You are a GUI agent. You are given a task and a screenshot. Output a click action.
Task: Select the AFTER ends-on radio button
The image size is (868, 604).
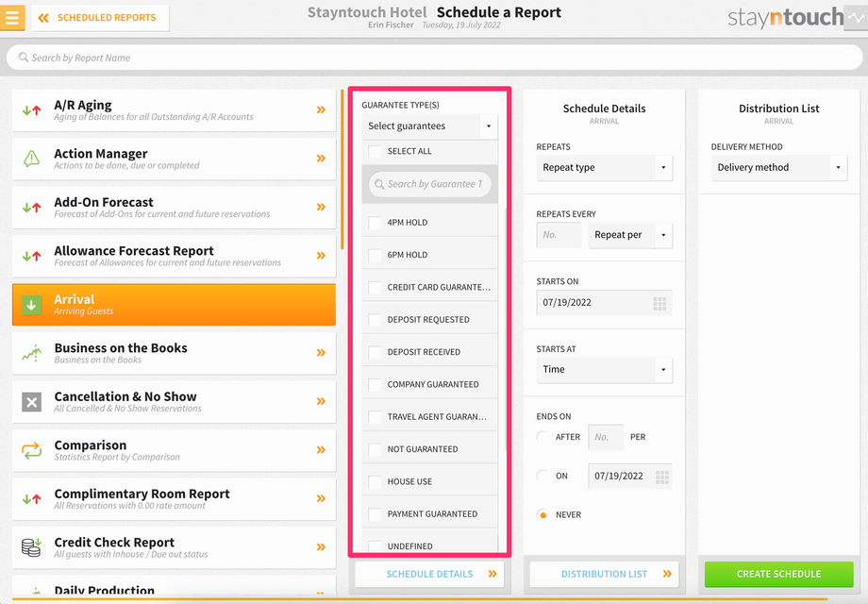click(543, 437)
